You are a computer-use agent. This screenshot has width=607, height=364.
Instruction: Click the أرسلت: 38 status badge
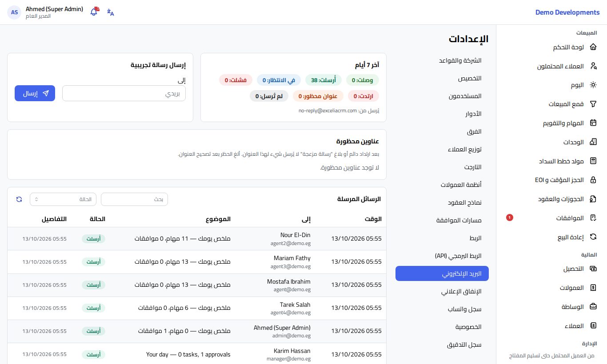pyautogui.click(x=323, y=80)
